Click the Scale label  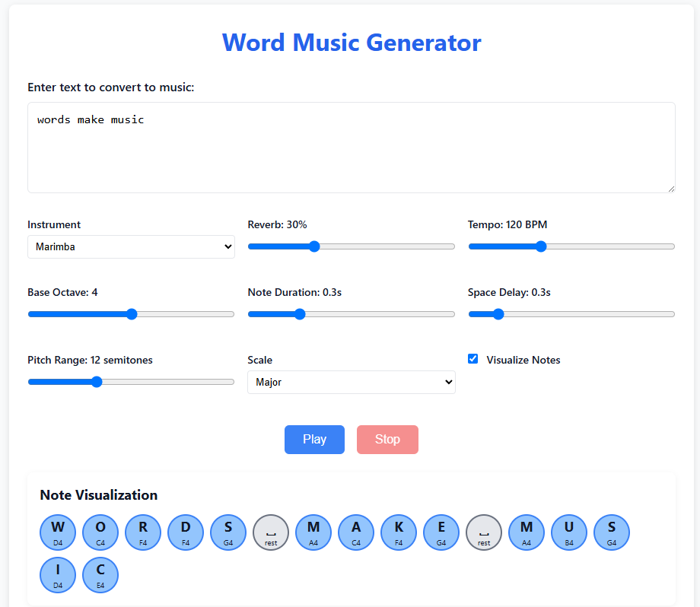coord(259,360)
